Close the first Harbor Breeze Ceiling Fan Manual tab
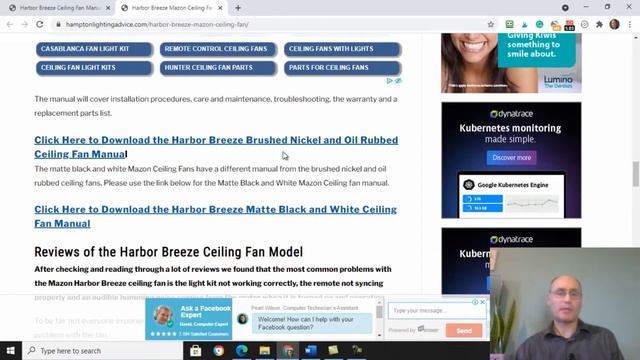The image size is (640, 360). pyautogui.click(x=108, y=8)
